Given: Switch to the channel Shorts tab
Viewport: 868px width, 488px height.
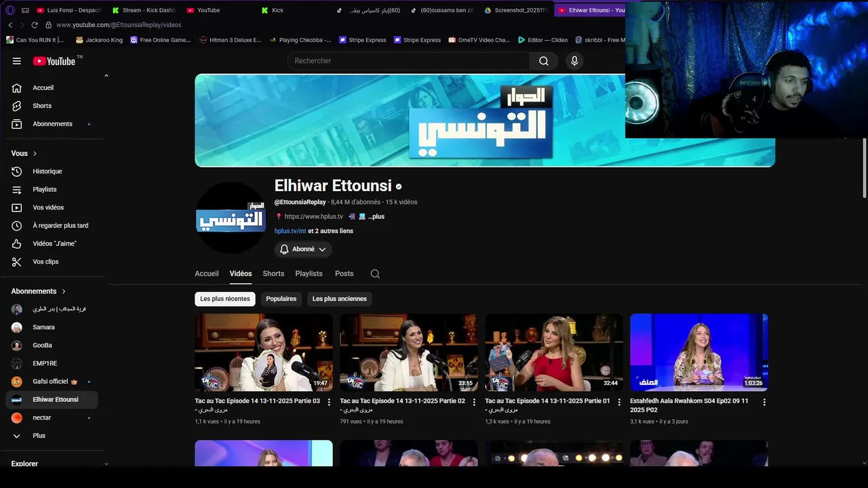Looking at the screenshot, I should coord(273,274).
